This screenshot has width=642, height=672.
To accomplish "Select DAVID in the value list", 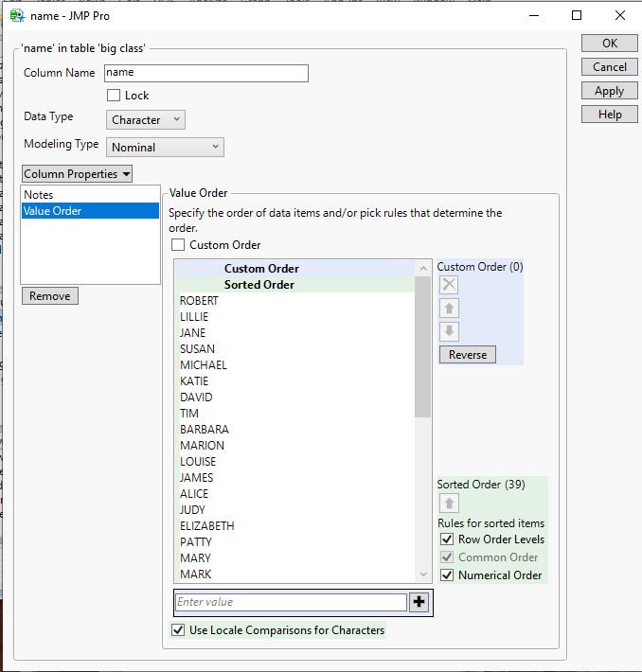I will (295, 398).
